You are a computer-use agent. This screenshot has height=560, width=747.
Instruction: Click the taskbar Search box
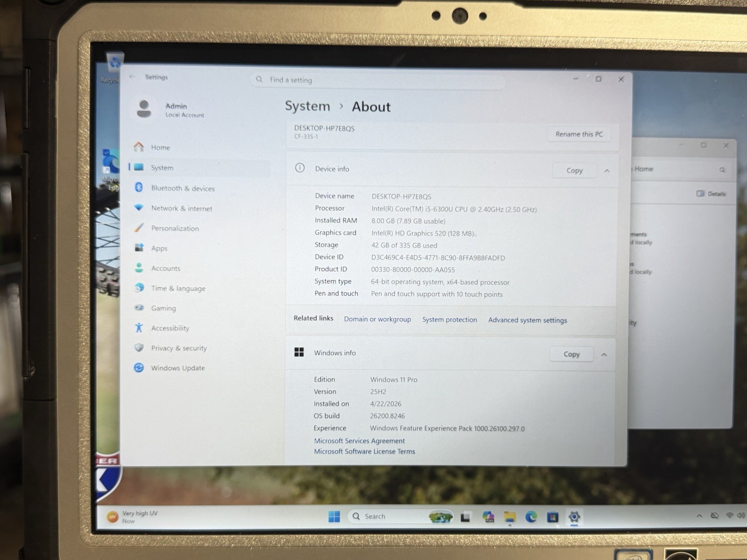pyautogui.click(x=401, y=517)
